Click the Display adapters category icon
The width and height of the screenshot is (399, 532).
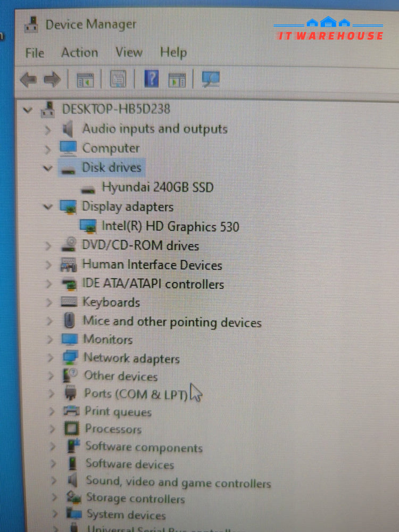click(x=68, y=207)
